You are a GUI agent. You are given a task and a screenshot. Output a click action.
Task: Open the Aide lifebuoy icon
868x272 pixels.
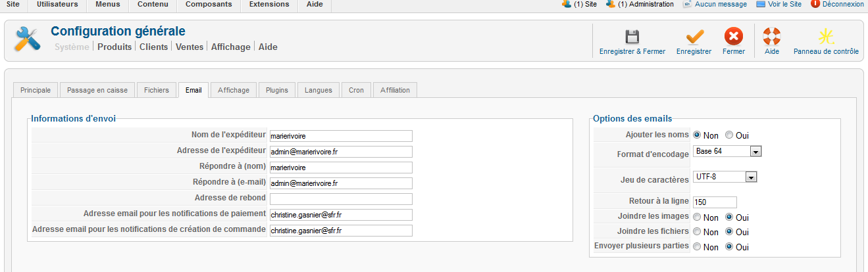click(x=771, y=36)
